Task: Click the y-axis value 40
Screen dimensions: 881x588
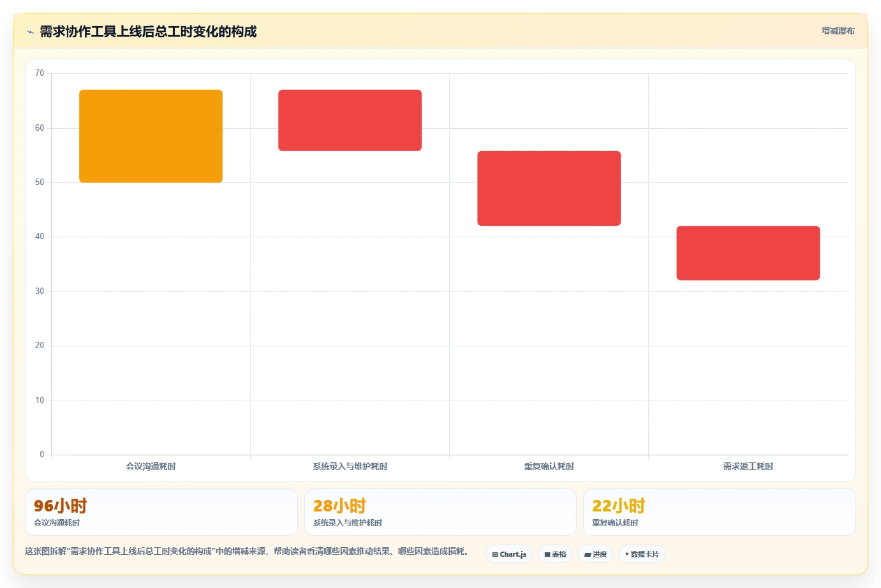Action: 40,237
